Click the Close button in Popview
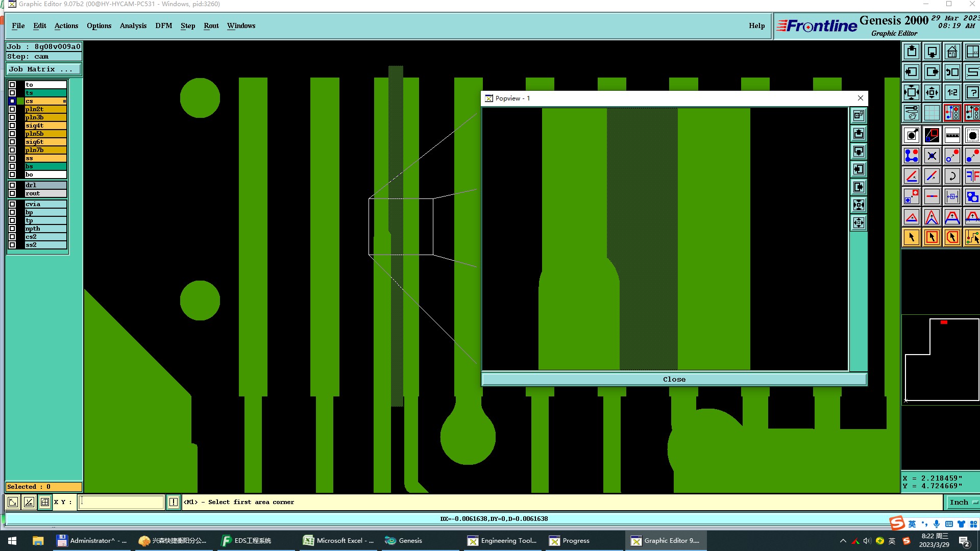 (674, 379)
